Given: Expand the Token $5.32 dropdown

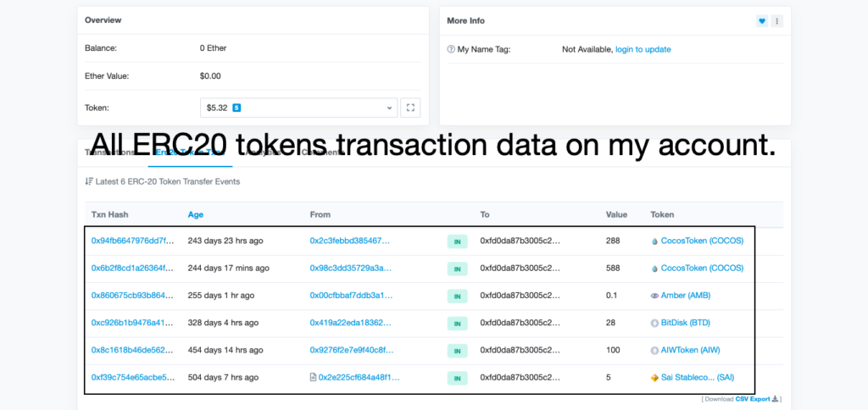Looking at the screenshot, I should (298, 108).
